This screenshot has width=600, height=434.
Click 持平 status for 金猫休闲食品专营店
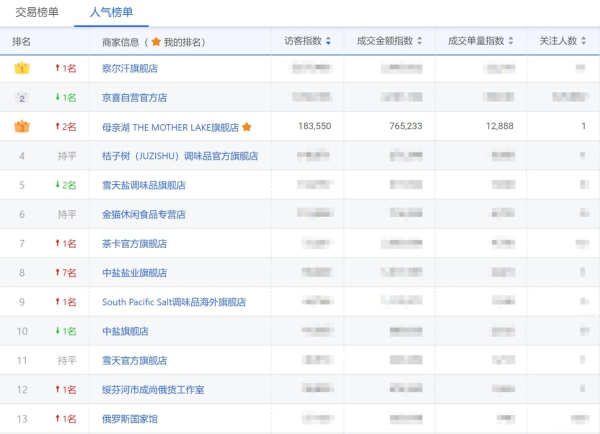[67, 214]
